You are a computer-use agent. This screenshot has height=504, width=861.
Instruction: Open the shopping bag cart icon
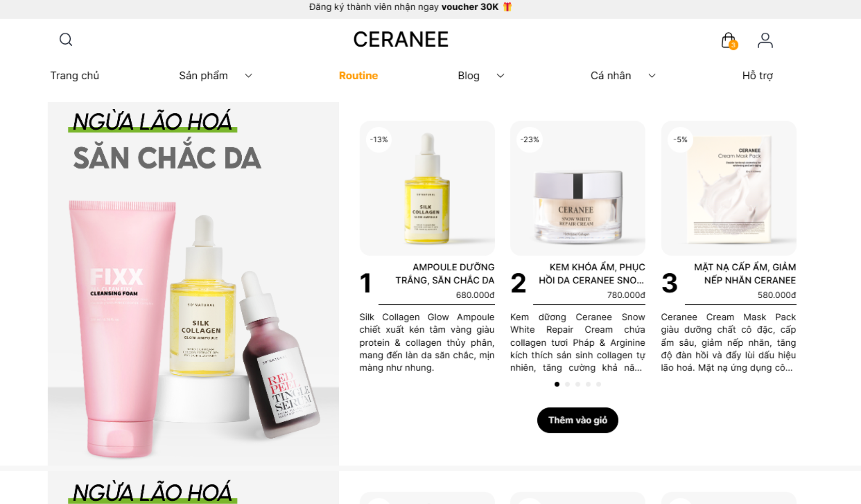[x=729, y=41]
